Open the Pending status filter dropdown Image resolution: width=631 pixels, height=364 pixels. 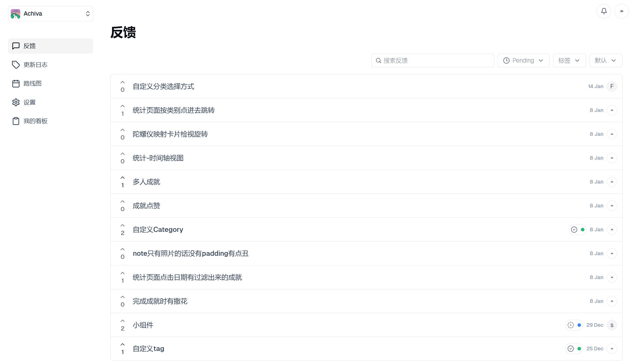point(523,60)
